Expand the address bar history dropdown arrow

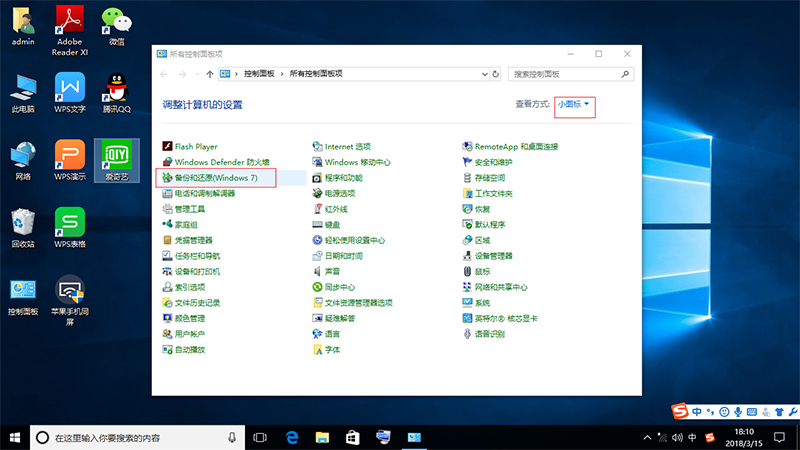coord(484,74)
